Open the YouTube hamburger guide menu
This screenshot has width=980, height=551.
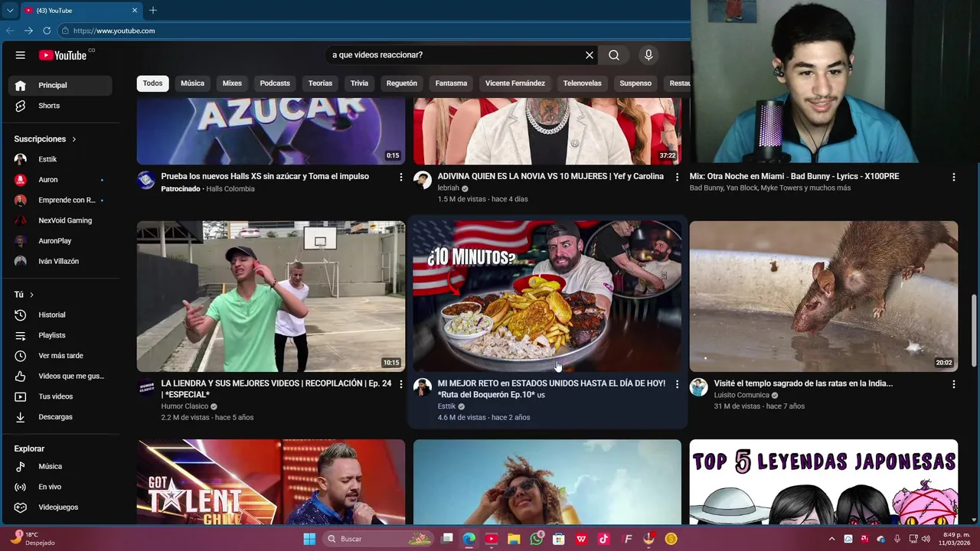[21, 55]
